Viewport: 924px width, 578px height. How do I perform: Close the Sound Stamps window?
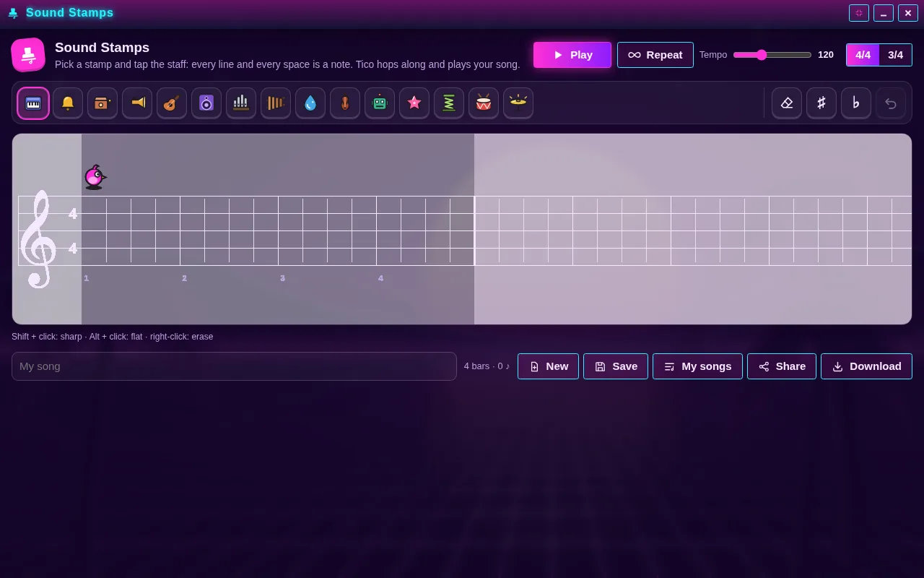[908, 13]
